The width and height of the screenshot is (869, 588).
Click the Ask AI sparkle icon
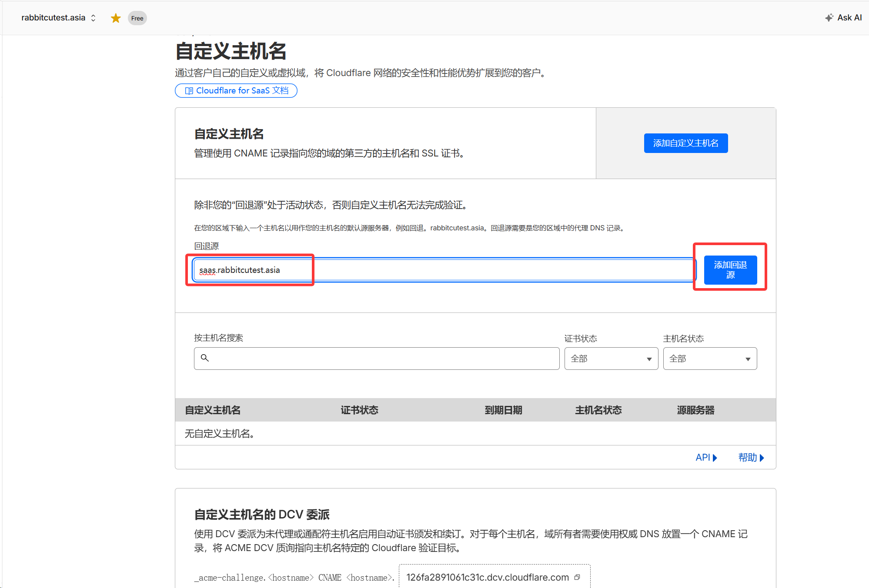click(x=829, y=18)
